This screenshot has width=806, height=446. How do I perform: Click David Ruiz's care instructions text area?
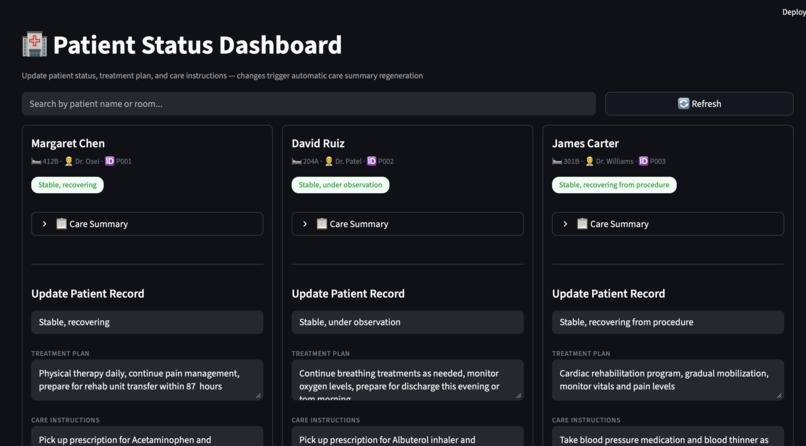tap(408, 436)
